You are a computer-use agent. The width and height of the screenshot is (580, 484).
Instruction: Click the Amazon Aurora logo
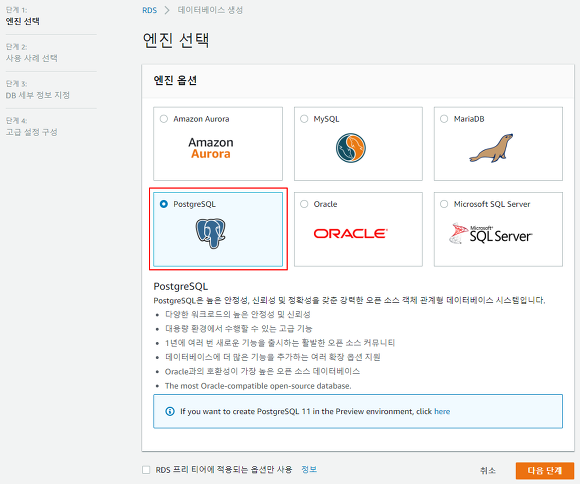pyautogui.click(x=211, y=148)
